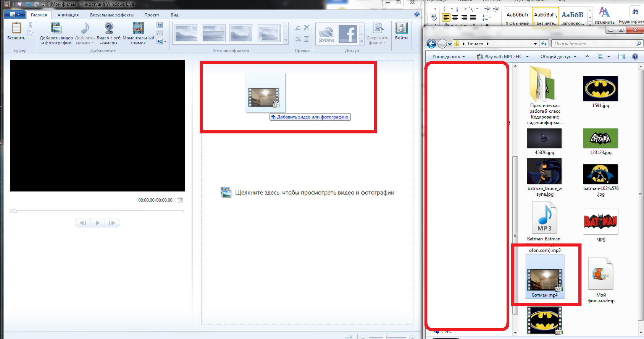Click the preview Play button

click(98, 223)
